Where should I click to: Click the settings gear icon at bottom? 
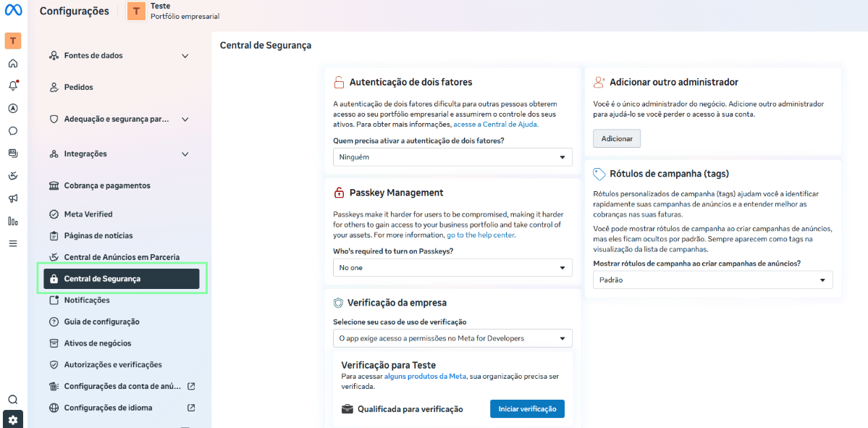tap(13, 420)
